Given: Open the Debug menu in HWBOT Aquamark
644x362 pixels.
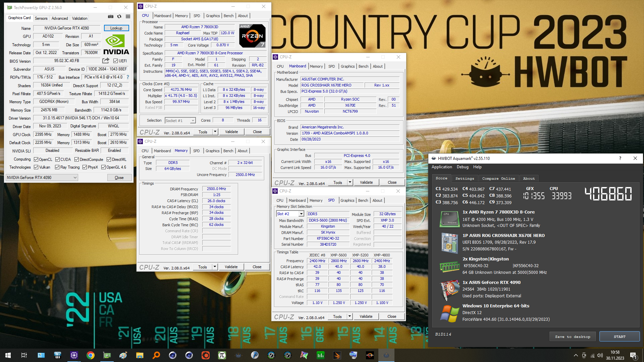Looking at the screenshot, I should [463, 167].
